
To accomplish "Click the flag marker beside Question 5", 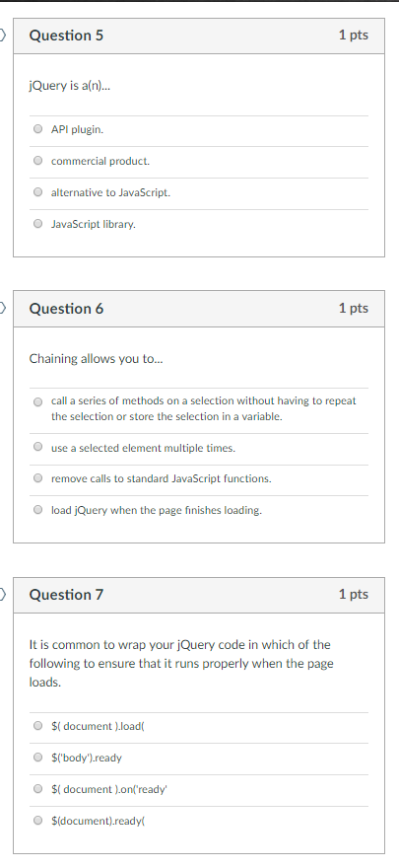I will (3, 35).
